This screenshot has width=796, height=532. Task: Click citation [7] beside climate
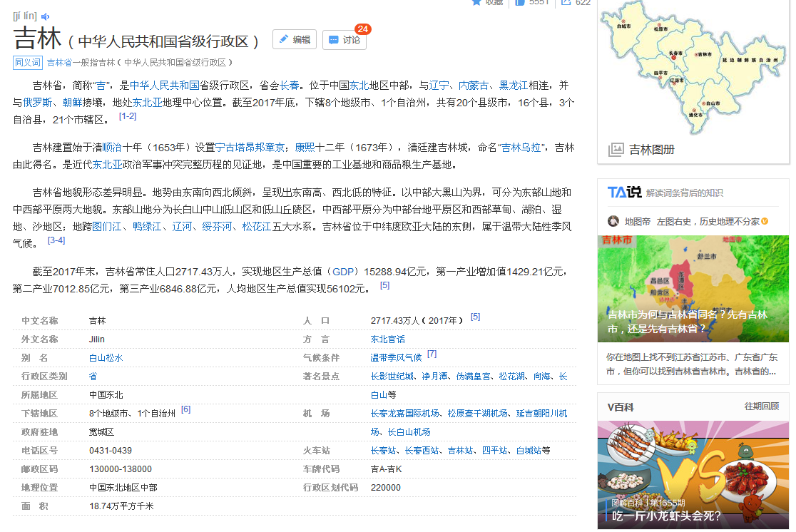coord(432,354)
